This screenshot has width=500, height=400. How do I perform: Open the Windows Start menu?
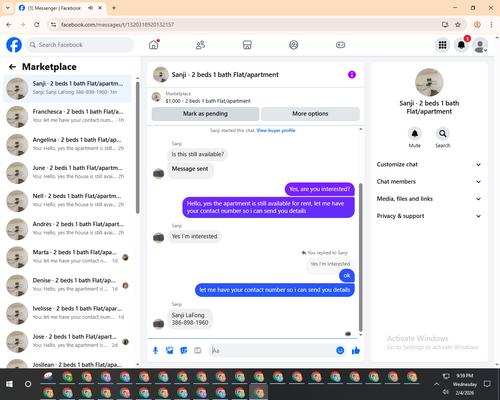[9, 384]
